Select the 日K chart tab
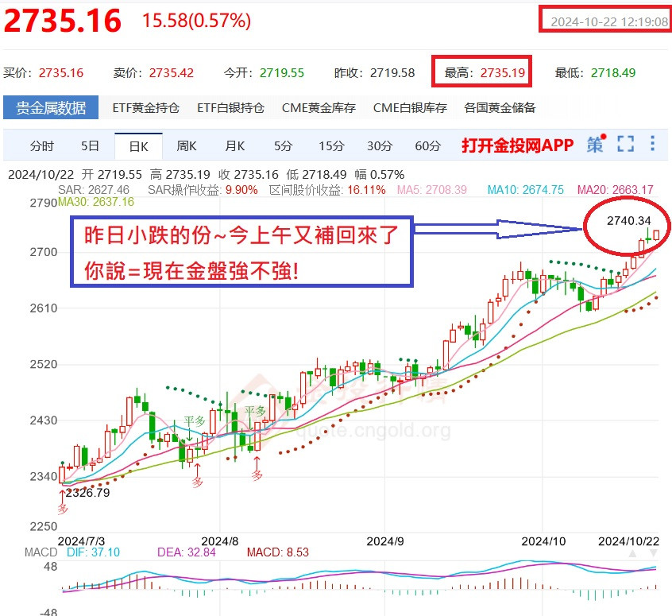 point(138,146)
